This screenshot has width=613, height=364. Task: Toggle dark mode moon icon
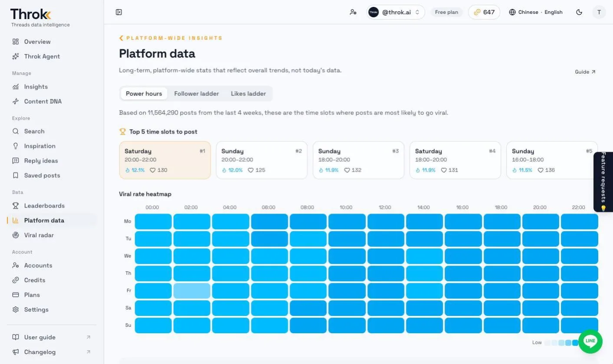click(579, 12)
